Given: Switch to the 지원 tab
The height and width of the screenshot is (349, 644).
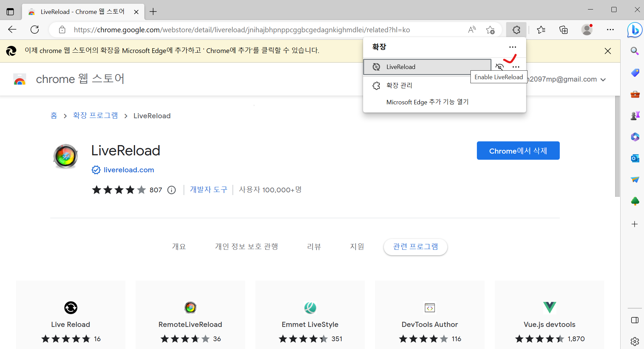Looking at the screenshot, I should click(357, 247).
